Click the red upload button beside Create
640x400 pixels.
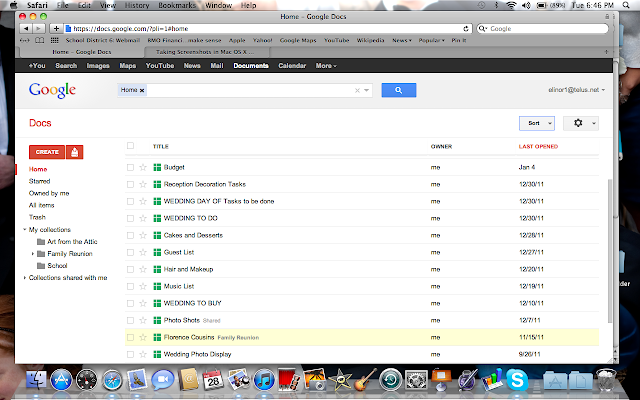pos(75,152)
